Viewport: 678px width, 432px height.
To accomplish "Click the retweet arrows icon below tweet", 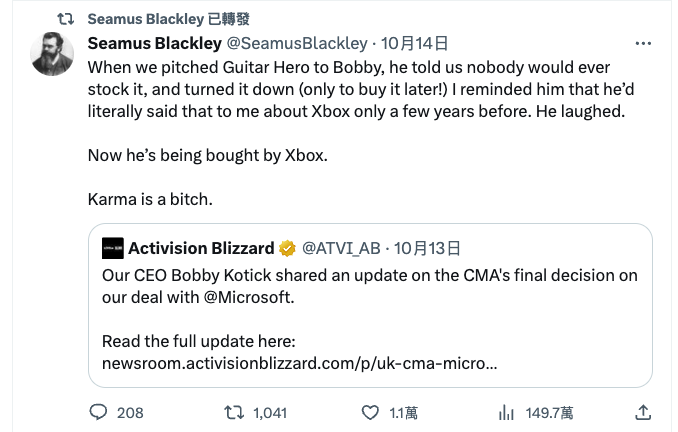I will [232, 412].
